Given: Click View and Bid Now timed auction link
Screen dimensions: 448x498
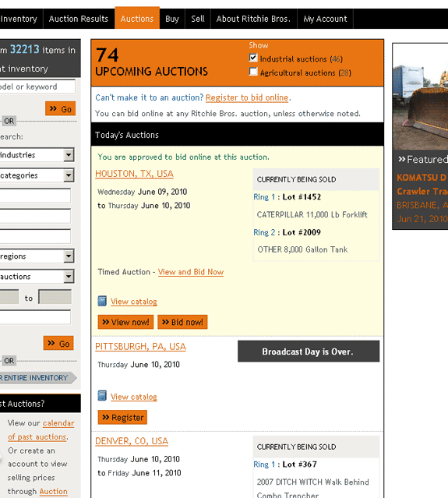Looking at the screenshot, I should (191, 272).
